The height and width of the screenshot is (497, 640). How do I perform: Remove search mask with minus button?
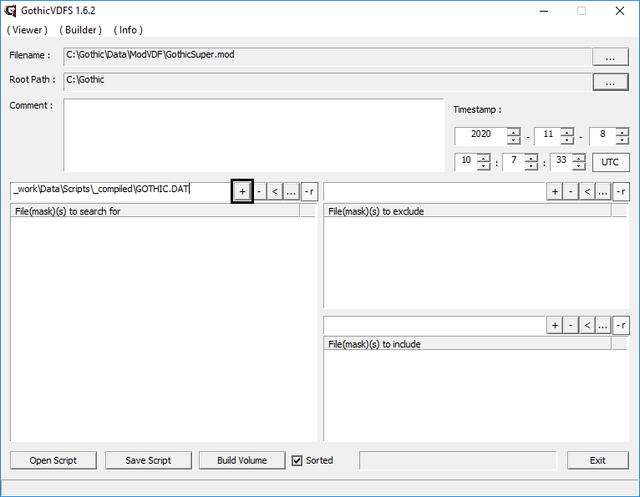pyautogui.click(x=259, y=191)
